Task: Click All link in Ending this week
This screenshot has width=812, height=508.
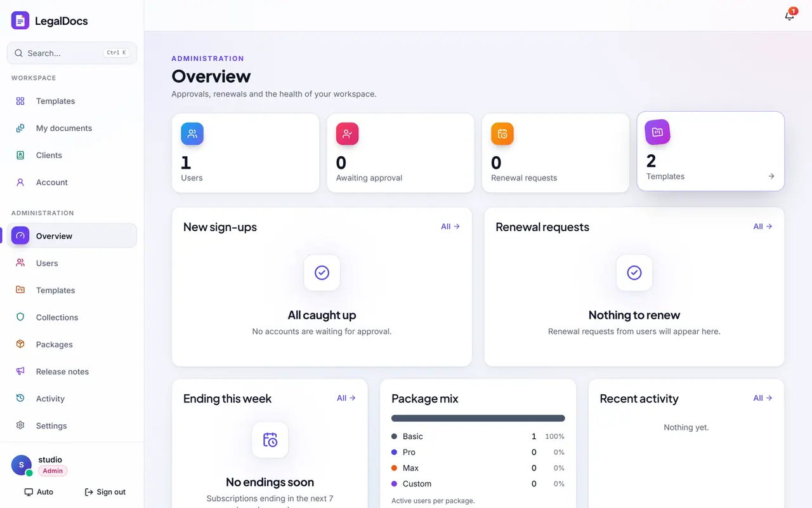Action: pyautogui.click(x=346, y=398)
